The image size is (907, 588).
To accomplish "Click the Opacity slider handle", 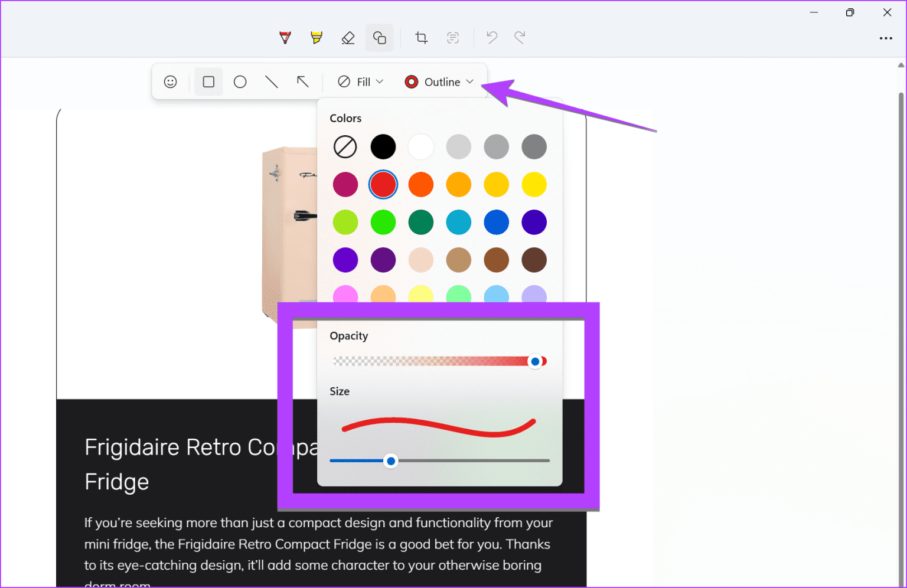I will tap(535, 361).
